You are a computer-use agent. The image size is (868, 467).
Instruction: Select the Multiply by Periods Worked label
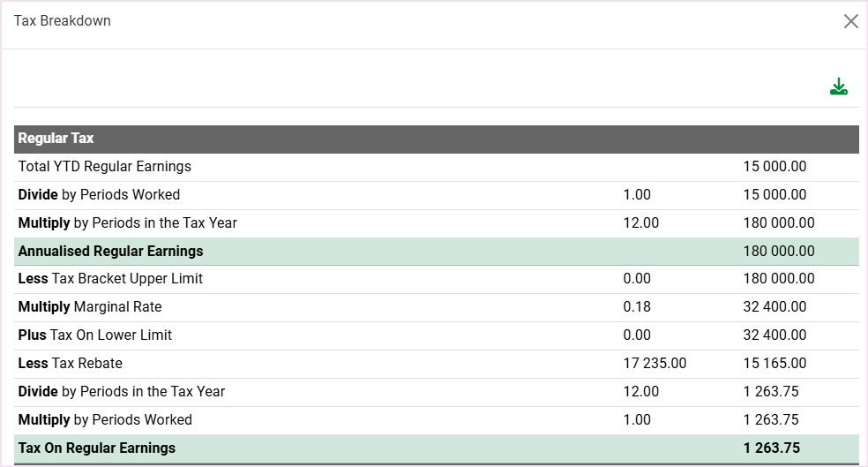click(x=105, y=419)
